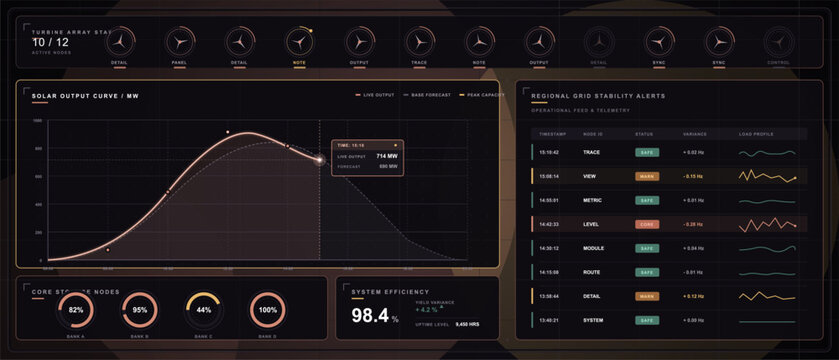This screenshot has height=360, width=839.
Task: Click the Bank B 95% storage ring
Action: pos(140,310)
